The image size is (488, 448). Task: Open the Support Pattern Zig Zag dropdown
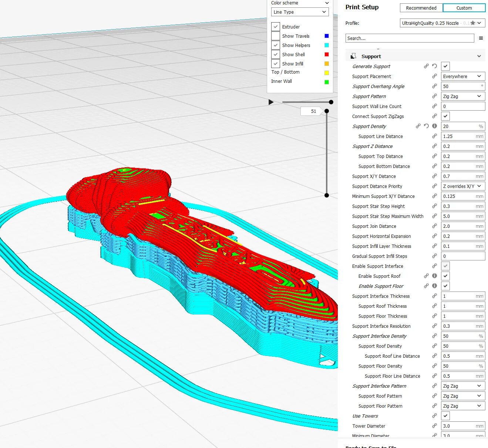coord(463,96)
